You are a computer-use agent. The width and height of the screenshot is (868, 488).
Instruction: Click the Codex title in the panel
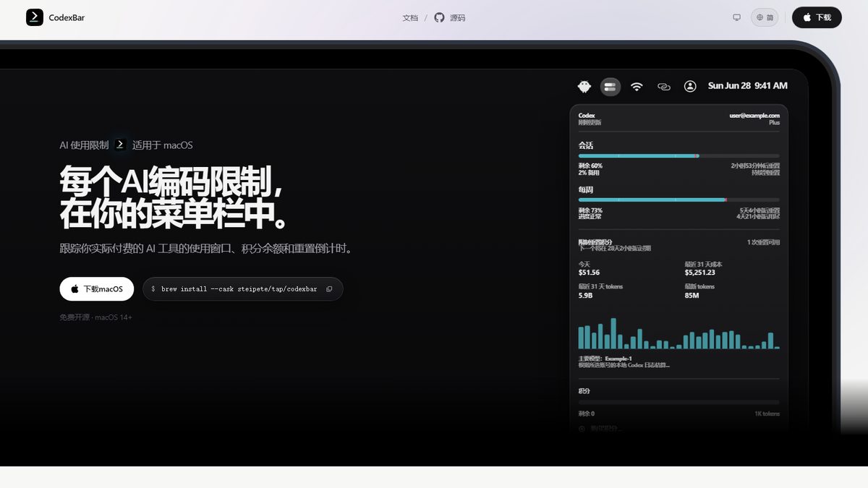pyautogui.click(x=587, y=116)
